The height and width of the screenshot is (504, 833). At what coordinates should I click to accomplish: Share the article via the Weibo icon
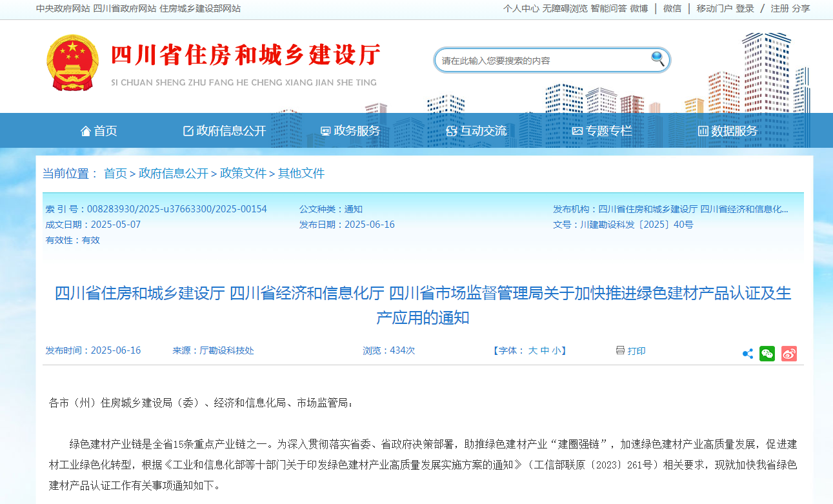click(788, 353)
